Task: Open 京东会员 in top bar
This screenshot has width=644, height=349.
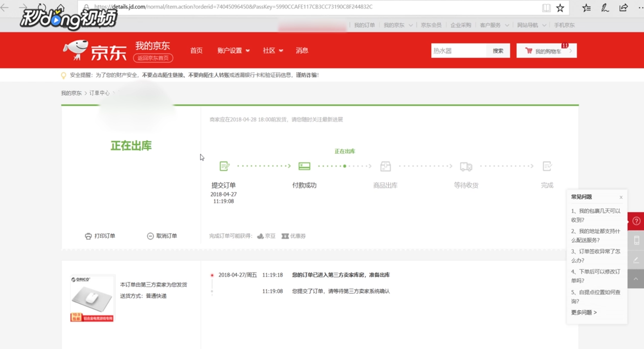Action: (x=431, y=25)
